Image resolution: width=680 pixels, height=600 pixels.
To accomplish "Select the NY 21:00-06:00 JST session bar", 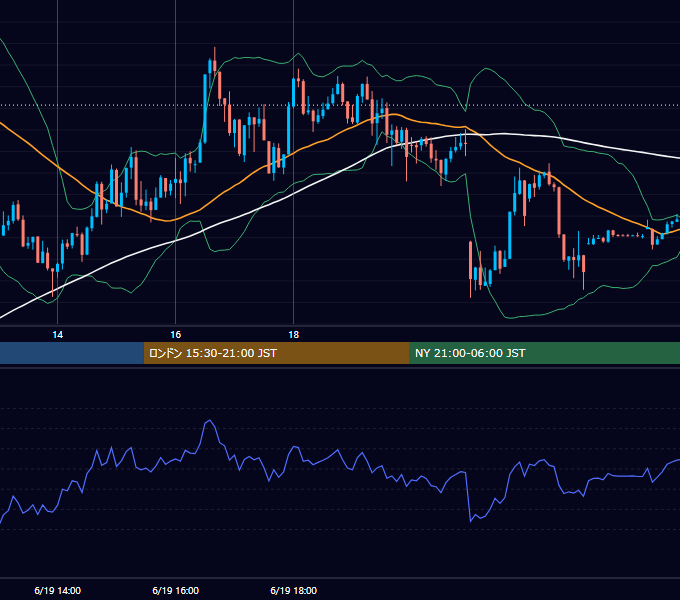I will click(544, 353).
